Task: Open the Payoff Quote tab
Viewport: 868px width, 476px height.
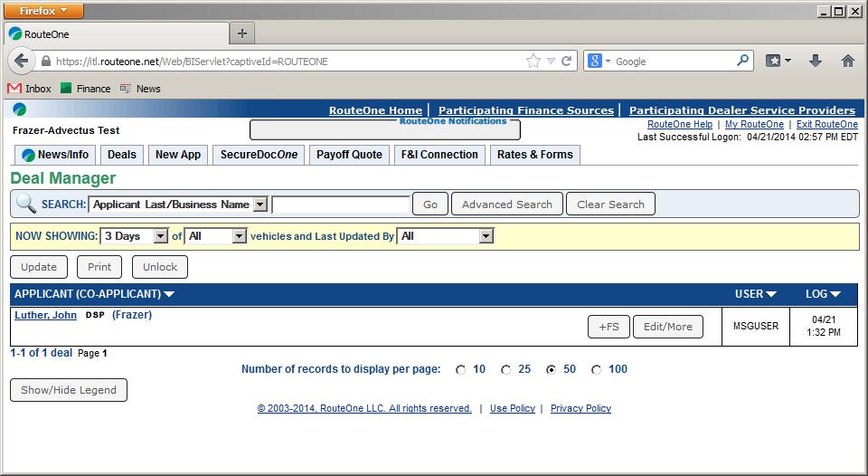Action: (x=349, y=155)
